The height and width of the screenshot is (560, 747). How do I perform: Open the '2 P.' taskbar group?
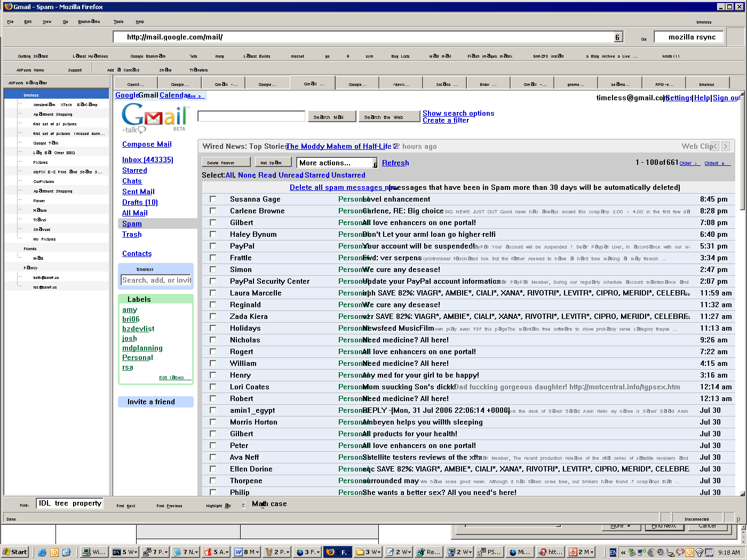pyautogui.click(x=277, y=552)
